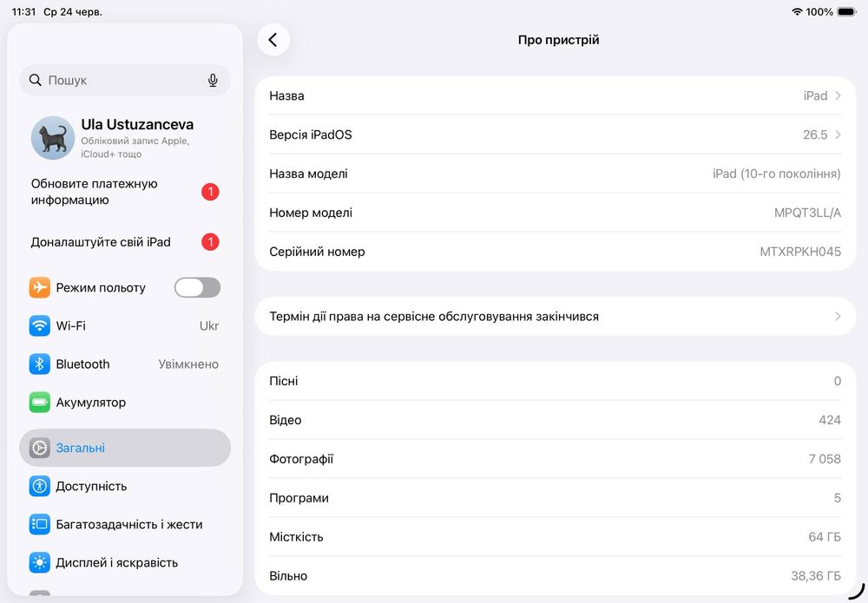Tap model number MPQT3LL/A
868x603 pixels.
807,213
